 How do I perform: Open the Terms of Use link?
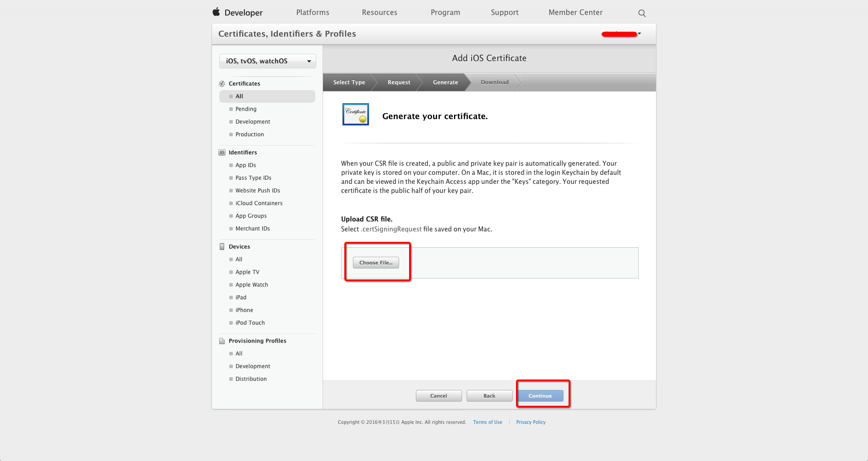tap(487, 422)
